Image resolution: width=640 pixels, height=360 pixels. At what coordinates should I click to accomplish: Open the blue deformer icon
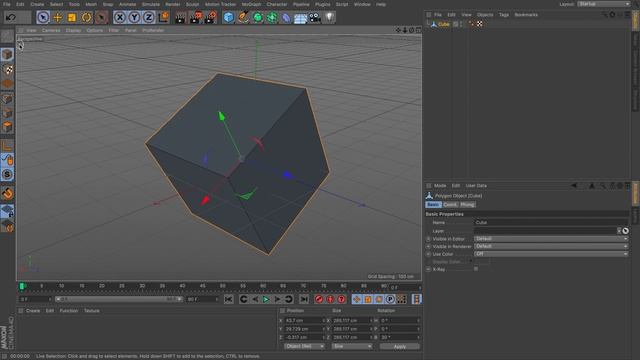click(286, 18)
